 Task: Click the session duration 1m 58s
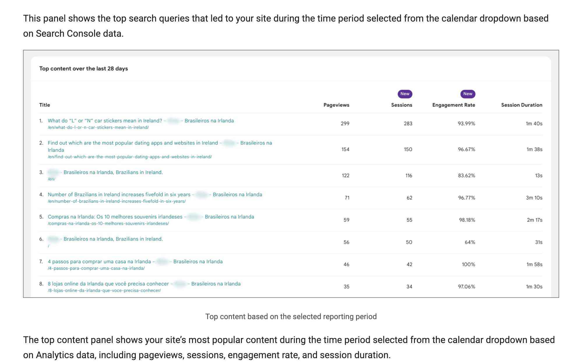click(534, 264)
